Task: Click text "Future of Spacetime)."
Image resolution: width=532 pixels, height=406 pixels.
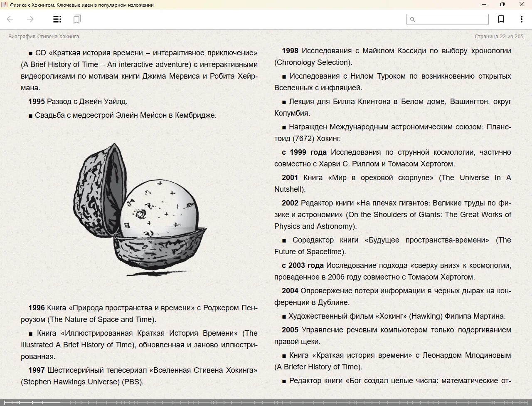Action: 310,252
